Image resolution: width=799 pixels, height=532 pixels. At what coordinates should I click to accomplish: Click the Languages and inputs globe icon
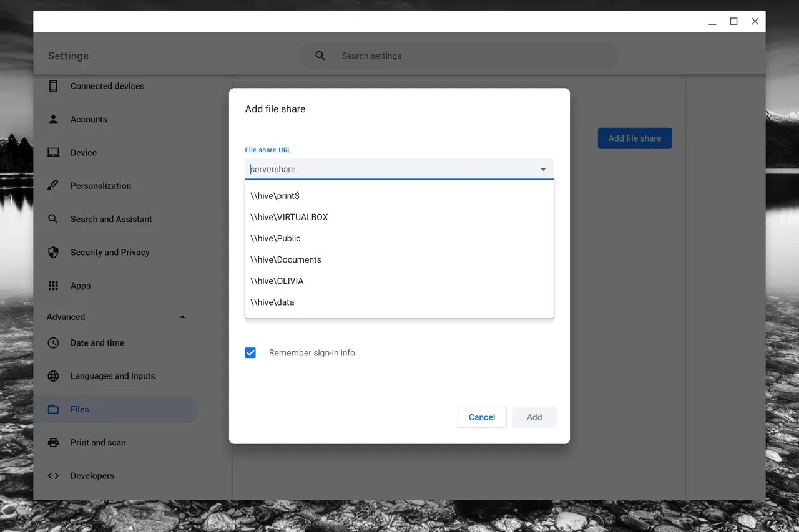coord(54,376)
